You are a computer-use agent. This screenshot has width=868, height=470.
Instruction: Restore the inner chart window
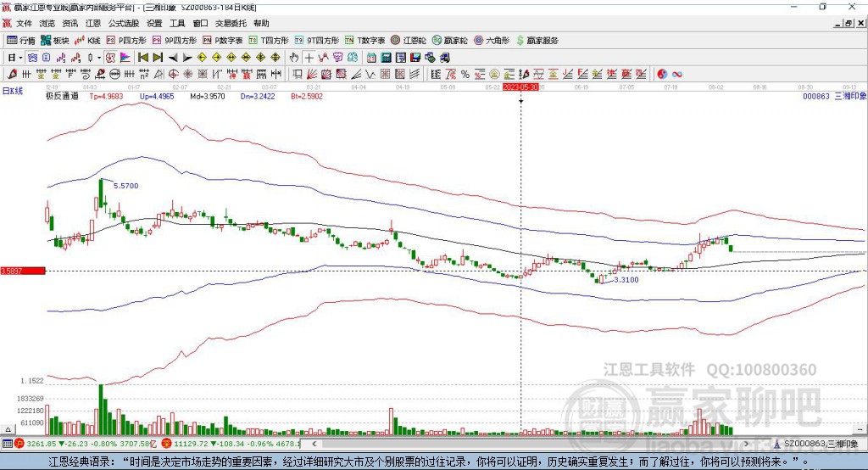[x=849, y=23]
